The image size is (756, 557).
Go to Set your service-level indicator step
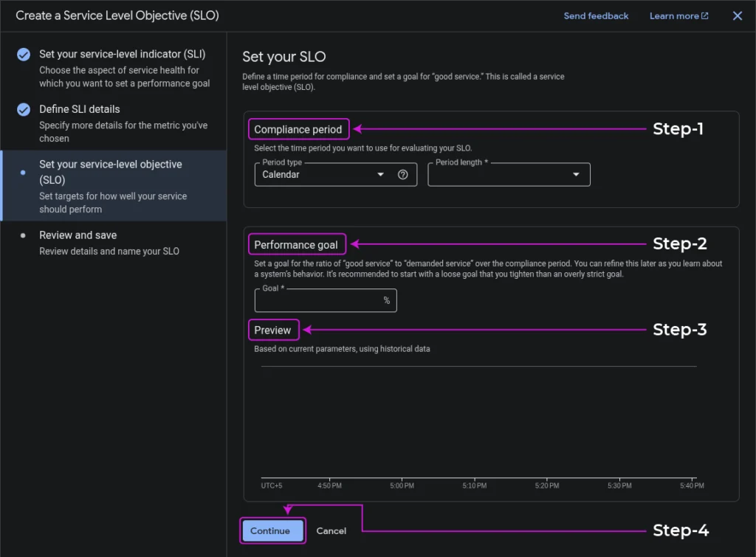tap(122, 55)
